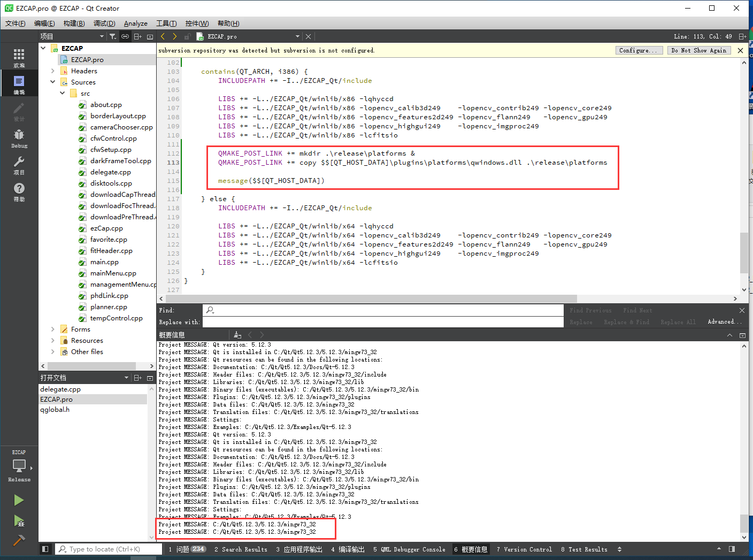Expand the Forms folder
The height and width of the screenshot is (560, 753).
pos(52,329)
